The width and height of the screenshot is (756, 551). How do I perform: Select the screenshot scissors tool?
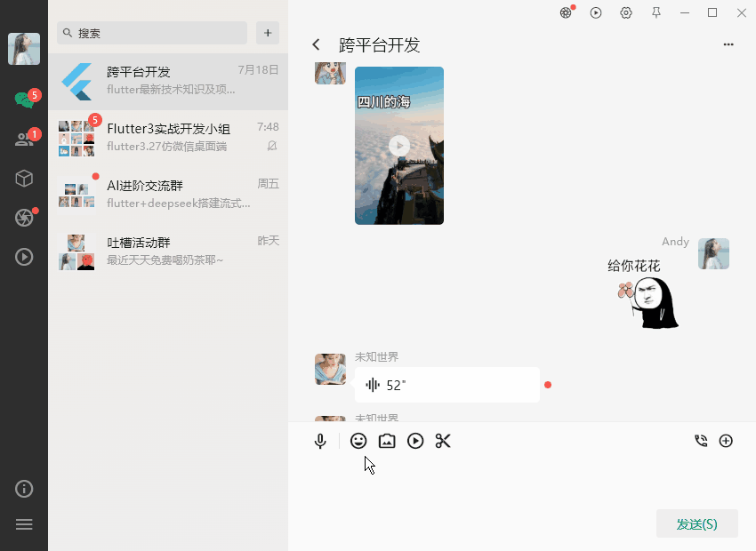[443, 440]
